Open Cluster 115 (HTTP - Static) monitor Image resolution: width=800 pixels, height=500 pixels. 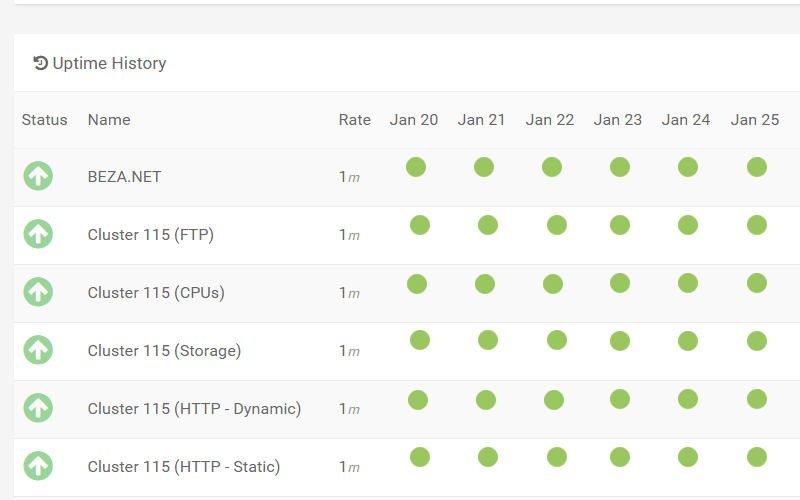click(184, 467)
